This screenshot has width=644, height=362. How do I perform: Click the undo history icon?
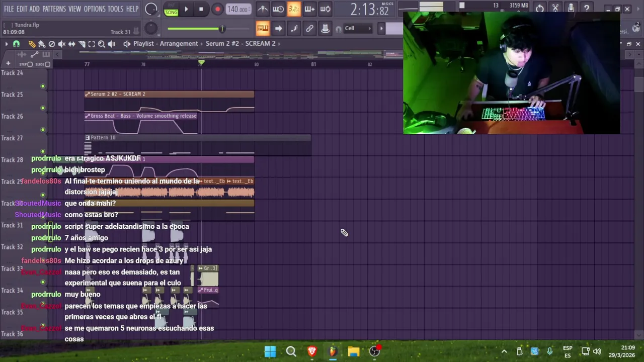coord(540,9)
